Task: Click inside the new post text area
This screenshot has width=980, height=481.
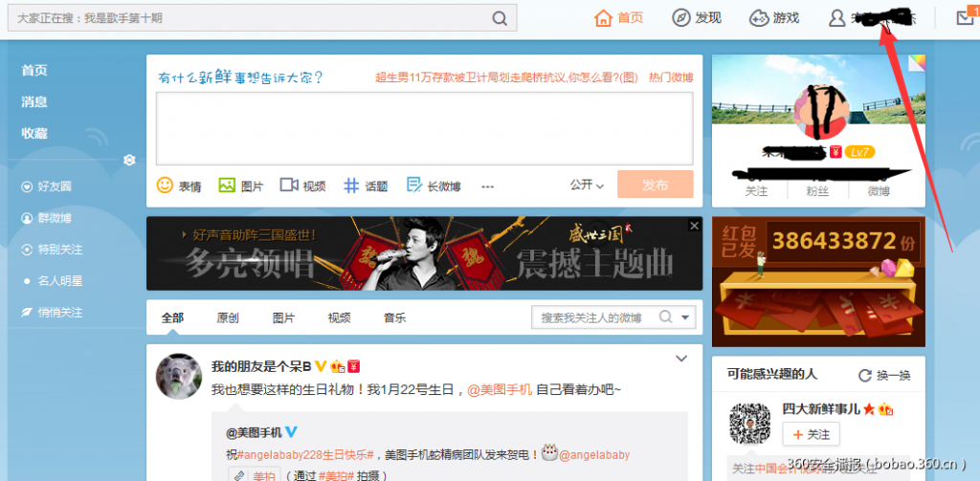Action: click(424, 128)
